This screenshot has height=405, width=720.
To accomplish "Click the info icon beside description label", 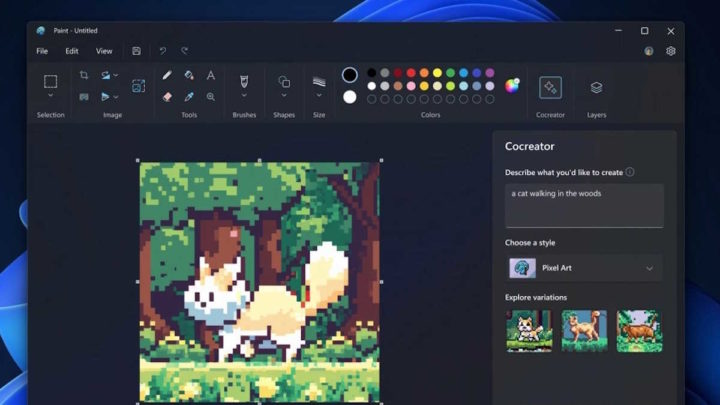I will click(630, 172).
